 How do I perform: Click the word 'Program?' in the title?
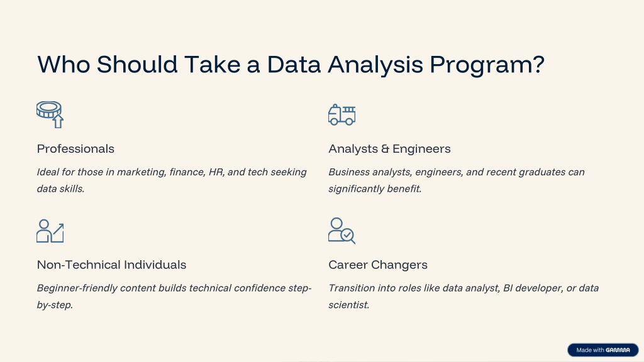click(x=487, y=65)
